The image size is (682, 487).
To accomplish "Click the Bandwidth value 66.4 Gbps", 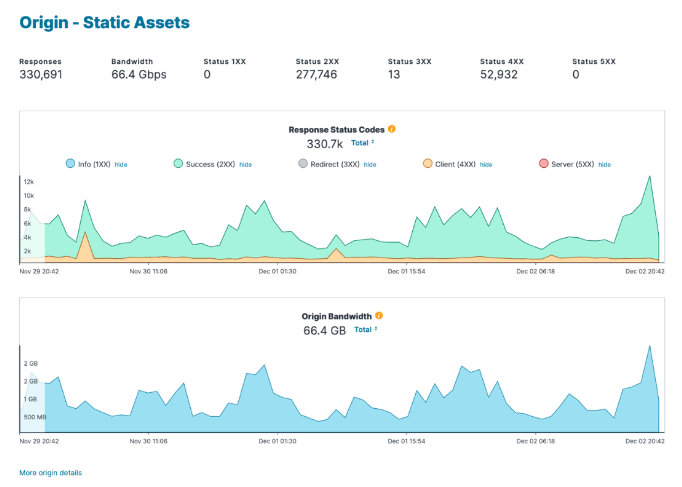I will (139, 74).
